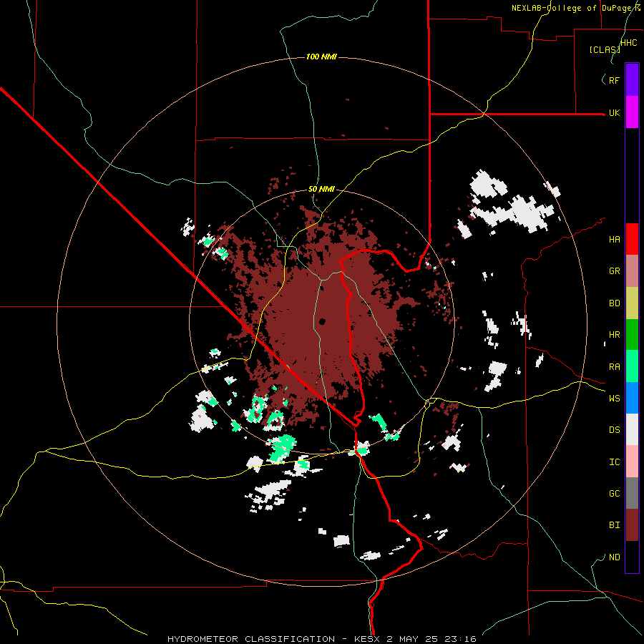Screen dimensions: 644x644
Task: Click the mint green RA legend swatch
Action: pos(632,366)
